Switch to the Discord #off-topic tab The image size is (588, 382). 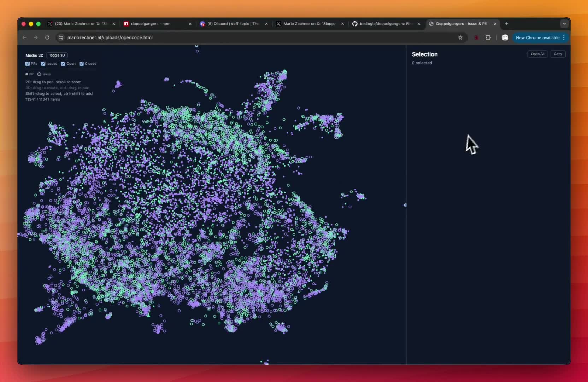[233, 24]
